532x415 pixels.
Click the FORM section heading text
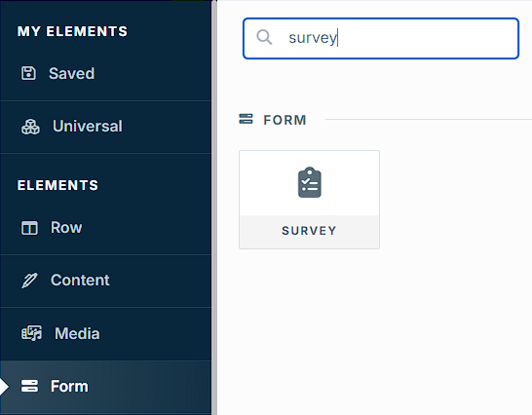tap(285, 120)
